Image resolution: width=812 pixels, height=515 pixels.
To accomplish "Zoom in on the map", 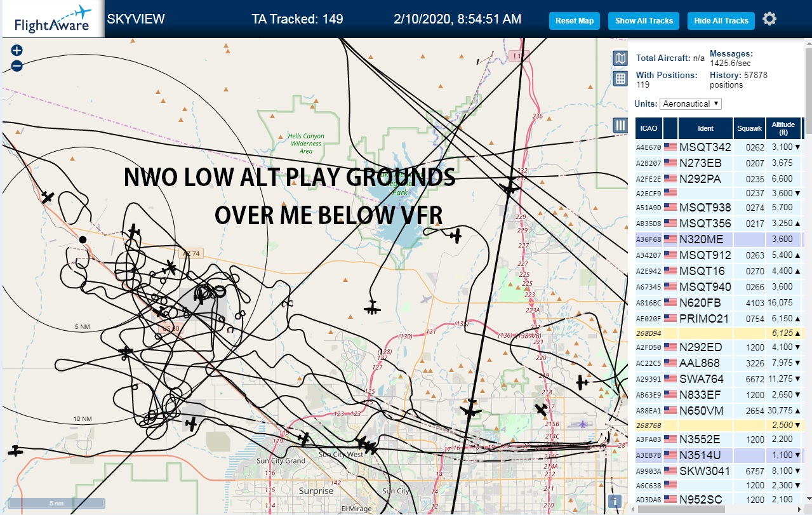I will [17, 50].
